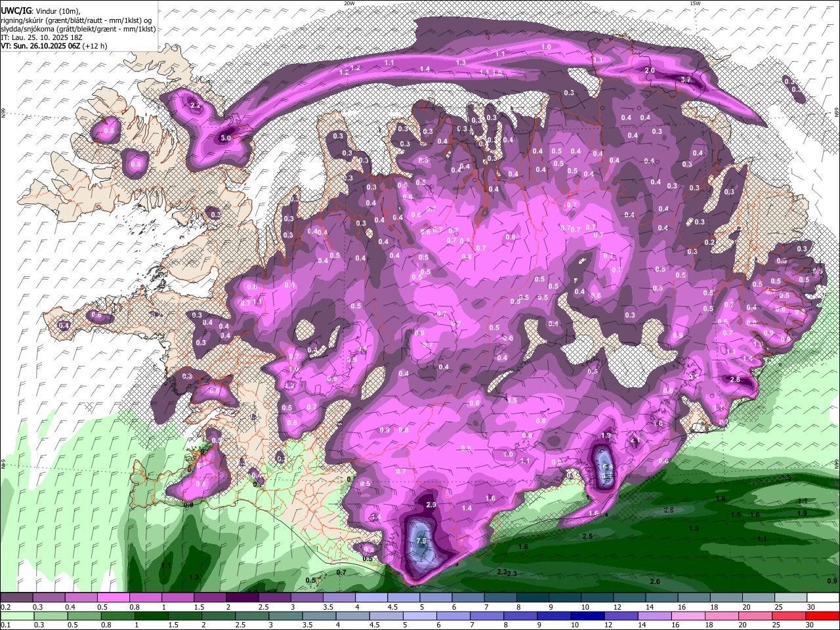Pick the palest green 0.1 rain scale swatch

[16, 616]
